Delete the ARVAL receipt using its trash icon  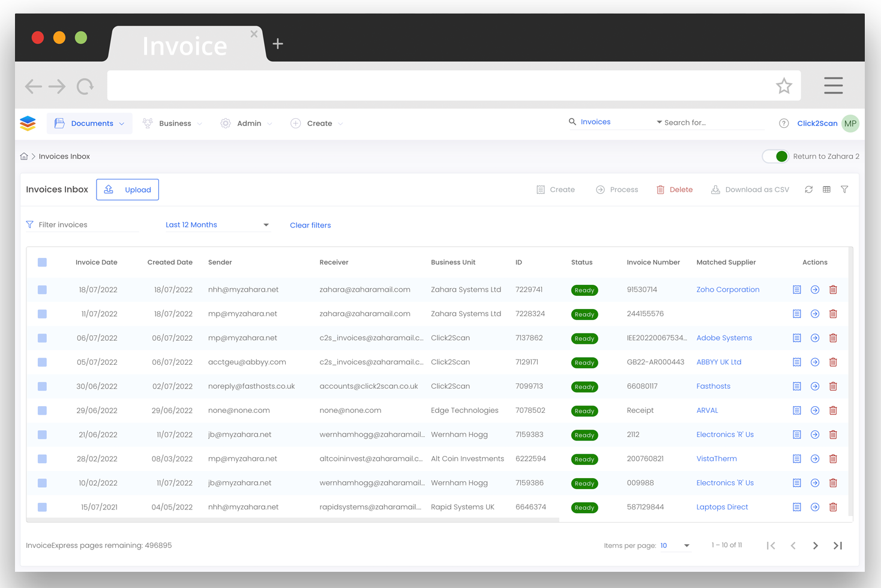(833, 410)
